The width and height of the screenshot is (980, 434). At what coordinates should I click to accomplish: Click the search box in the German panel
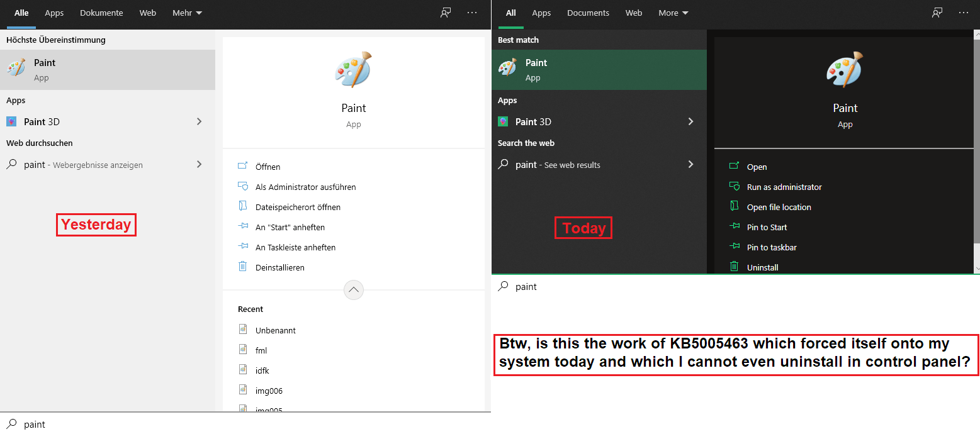pos(245,424)
